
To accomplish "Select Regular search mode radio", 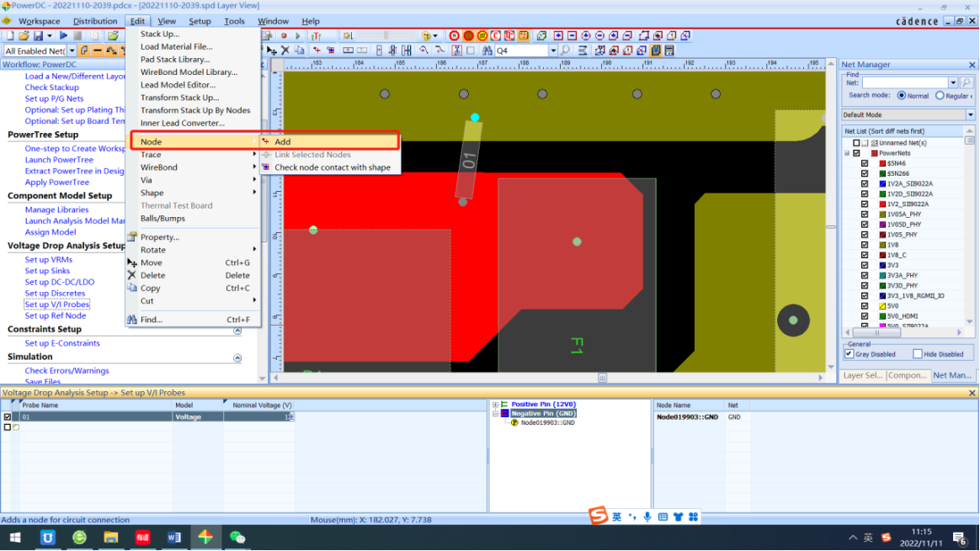I will pos(940,96).
